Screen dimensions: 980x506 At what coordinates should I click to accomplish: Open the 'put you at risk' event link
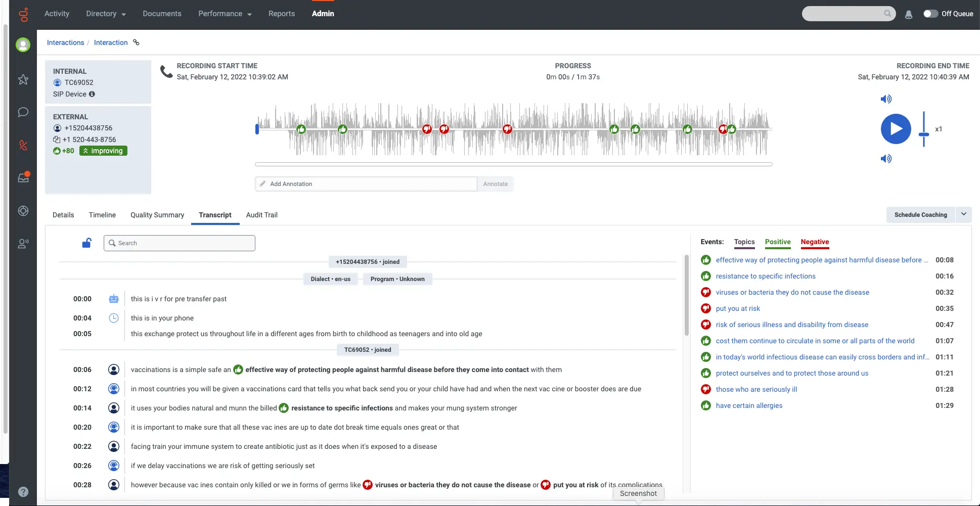[738, 308]
